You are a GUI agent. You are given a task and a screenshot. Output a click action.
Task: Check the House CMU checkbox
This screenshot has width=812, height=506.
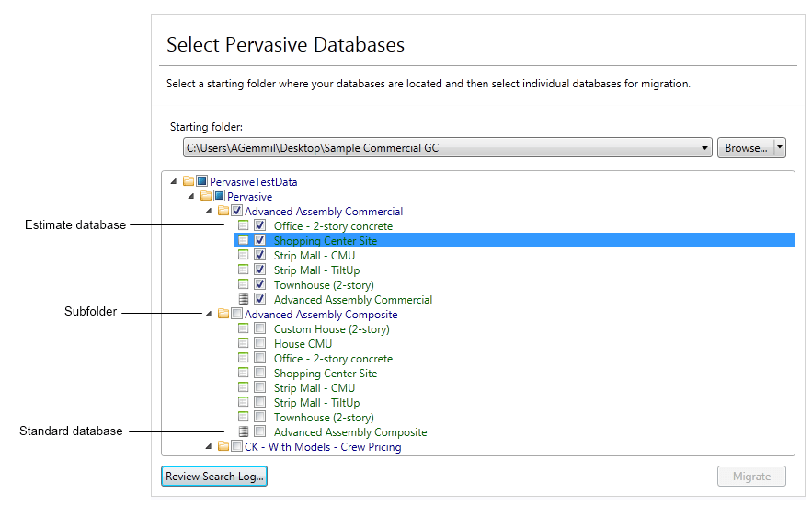tap(260, 343)
